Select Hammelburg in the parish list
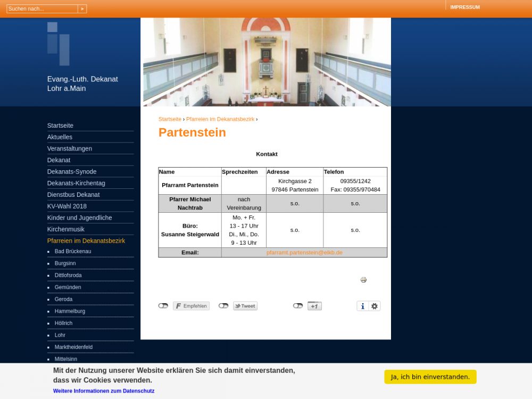Screen dimensions: 532x399 tap(70, 311)
